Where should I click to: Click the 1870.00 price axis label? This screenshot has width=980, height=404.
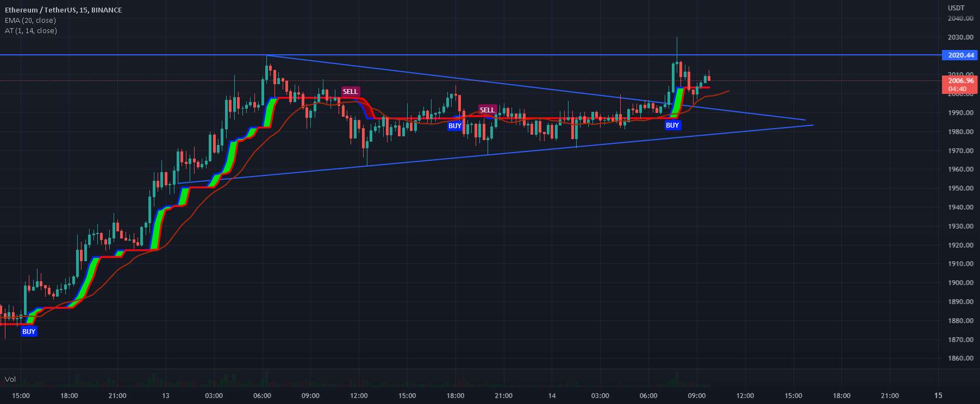960,340
